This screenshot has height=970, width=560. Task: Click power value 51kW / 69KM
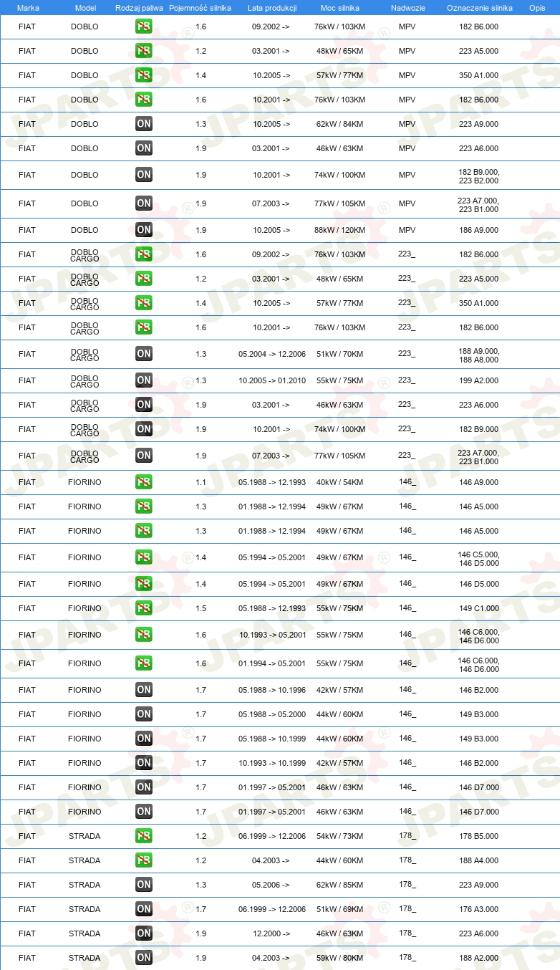tap(340, 909)
